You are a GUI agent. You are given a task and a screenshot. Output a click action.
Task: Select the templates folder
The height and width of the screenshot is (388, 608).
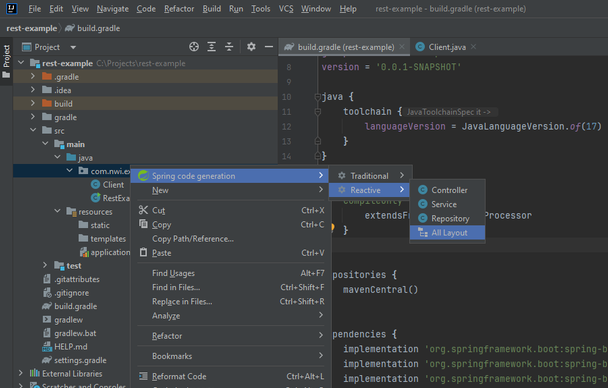[108, 238]
